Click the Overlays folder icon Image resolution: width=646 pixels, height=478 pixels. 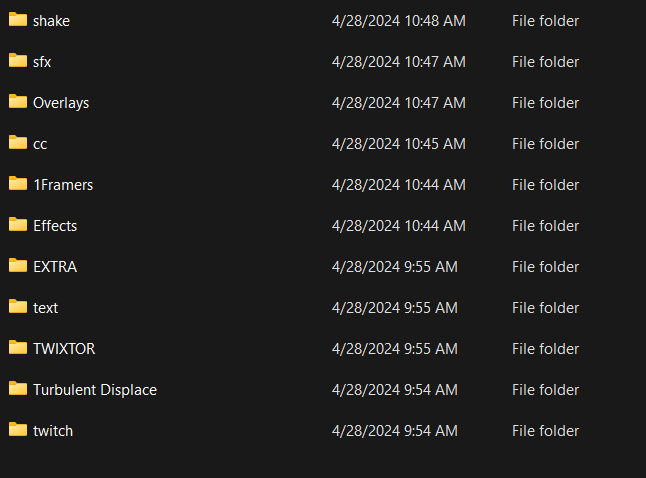click(18, 102)
